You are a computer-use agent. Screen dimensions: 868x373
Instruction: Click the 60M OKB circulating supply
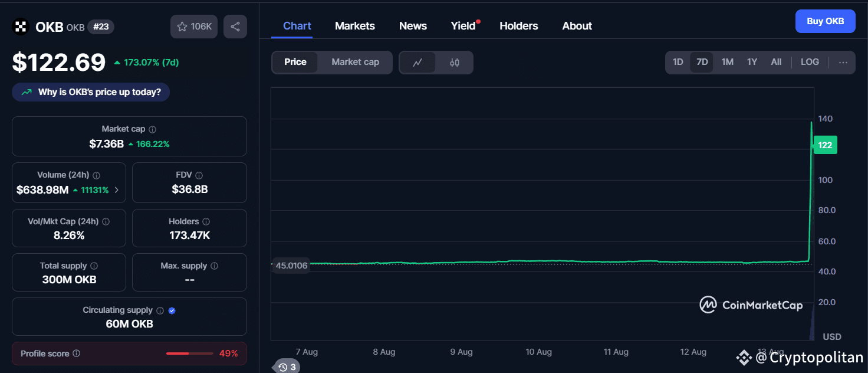(129, 324)
